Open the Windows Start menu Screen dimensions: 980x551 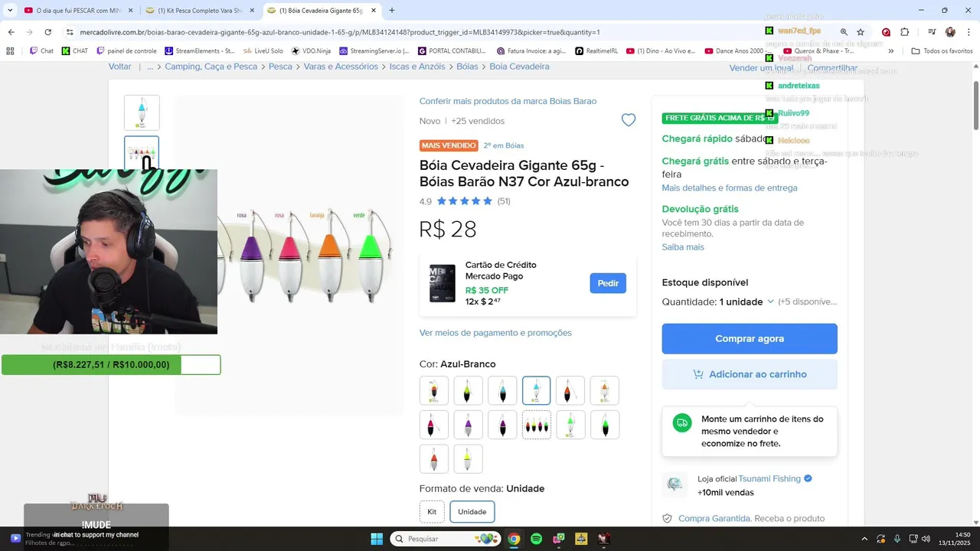click(377, 539)
